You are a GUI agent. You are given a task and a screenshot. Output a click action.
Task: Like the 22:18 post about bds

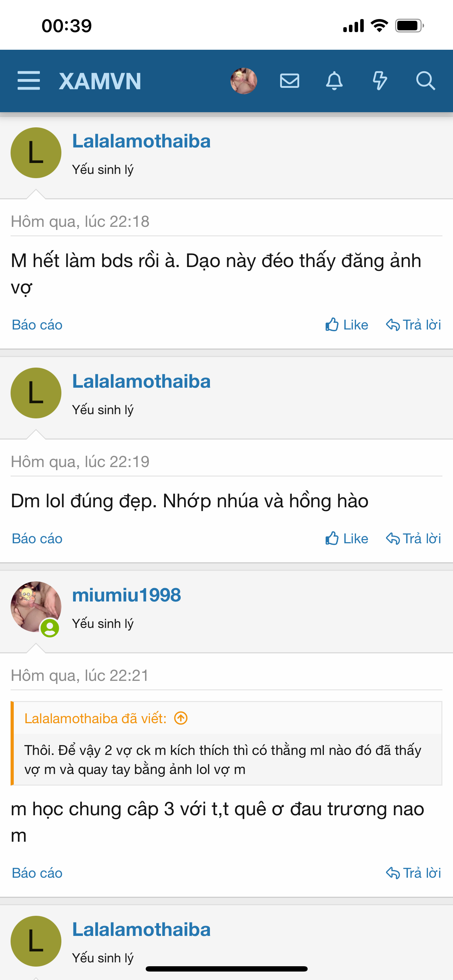click(346, 325)
